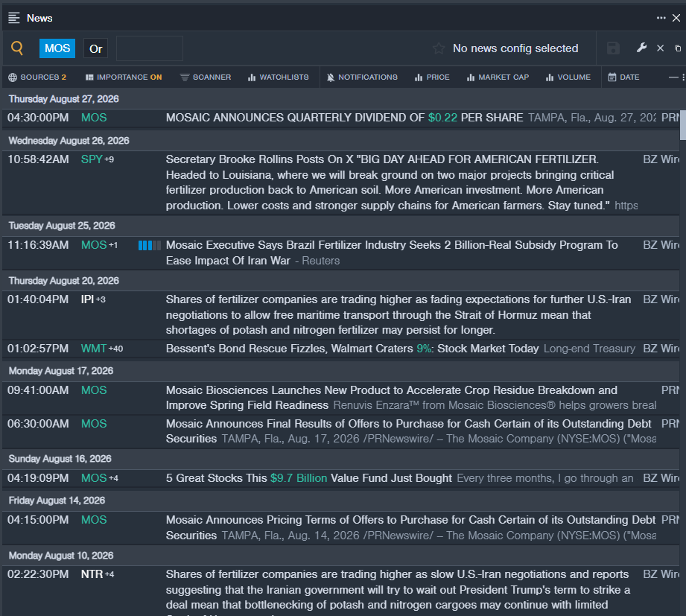Click the muted bell icon beside Notifications
The width and height of the screenshot is (686, 616).
(x=330, y=77)
